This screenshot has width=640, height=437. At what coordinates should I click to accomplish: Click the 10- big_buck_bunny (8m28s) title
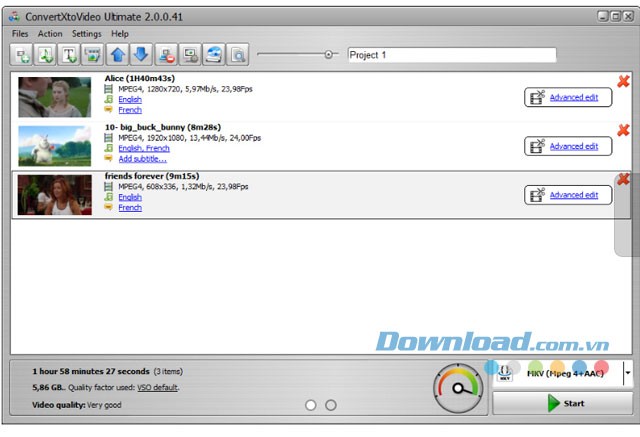[163, 127]
